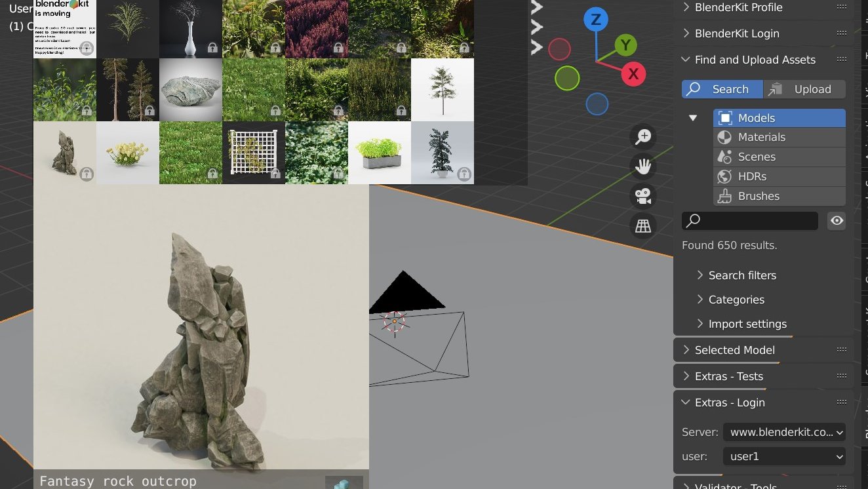Expand the Search filters section
The width and height of the screenshot is (868, 489).
tap(741, 275)
